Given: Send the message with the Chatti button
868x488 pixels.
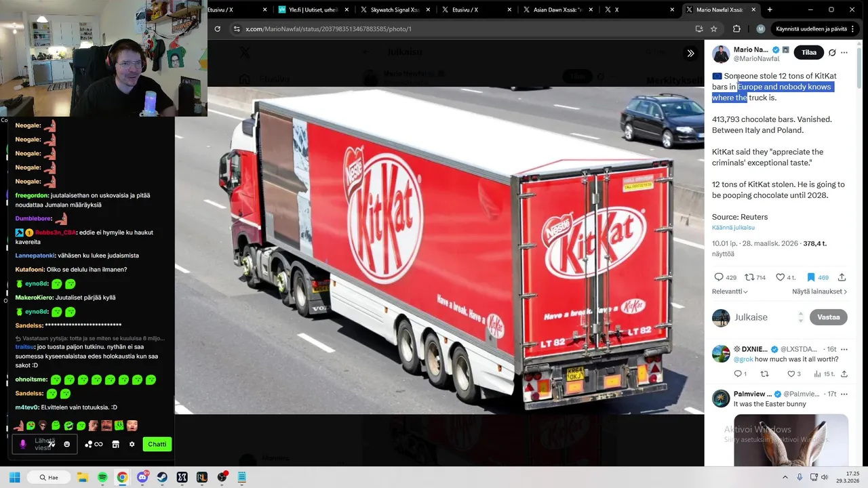Looking at the screenshot, I should click(157, 444).
